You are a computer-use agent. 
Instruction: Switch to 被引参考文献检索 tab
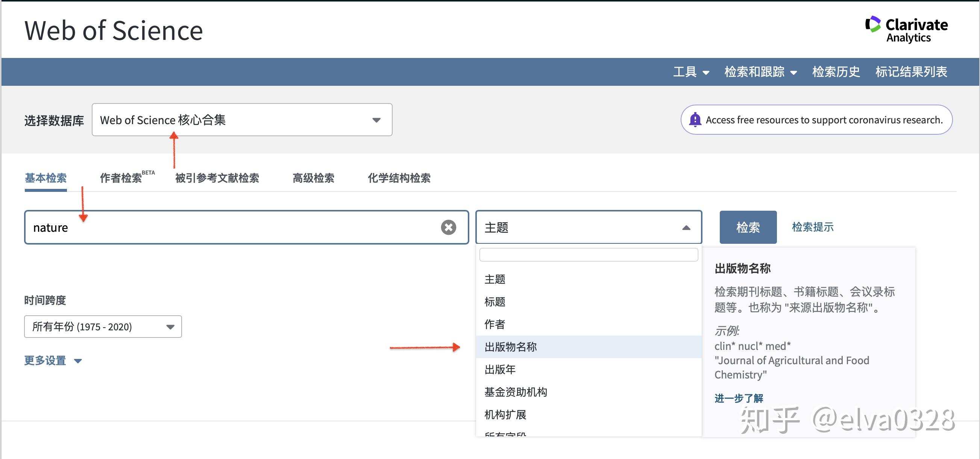[217, 178]
